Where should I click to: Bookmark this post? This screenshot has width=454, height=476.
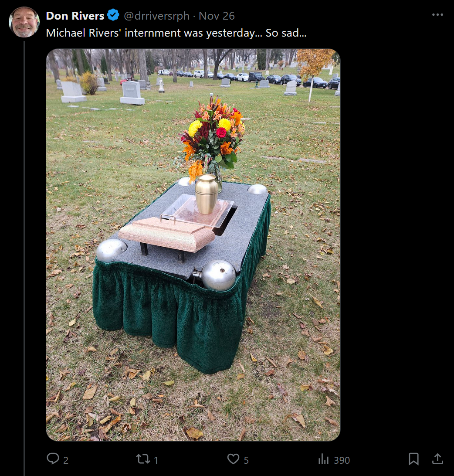[413, 459]
